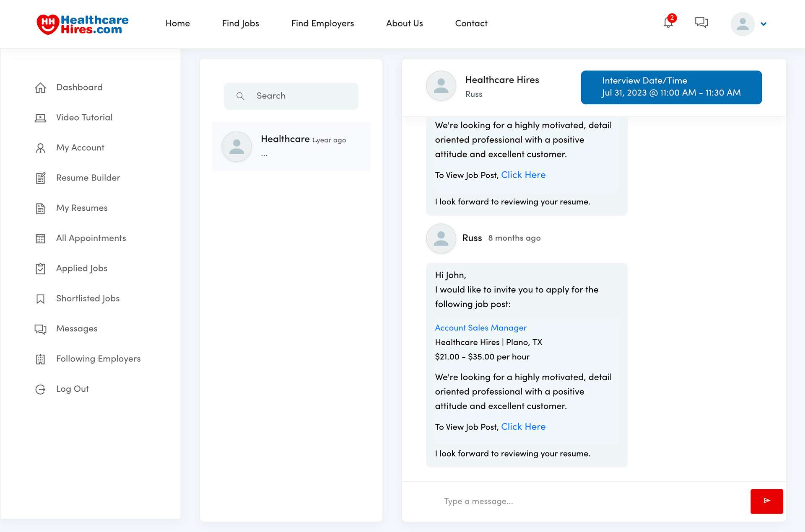Open Shortlisted Jobs in the sidebar
The width and height of the screenshot is (805, 532).
(x=88, y=298)
